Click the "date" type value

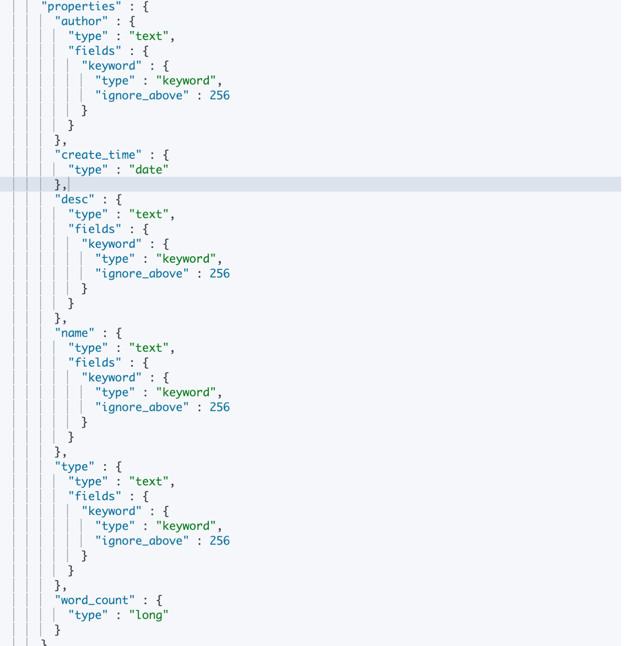pyautogui.click(x=148, y=169)
